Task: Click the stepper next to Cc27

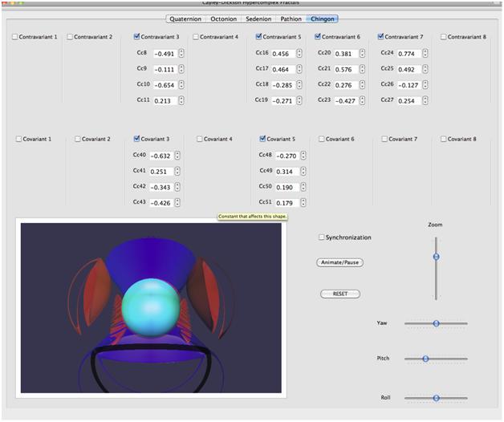Action: pyautogui.click(x=425, y=100)
